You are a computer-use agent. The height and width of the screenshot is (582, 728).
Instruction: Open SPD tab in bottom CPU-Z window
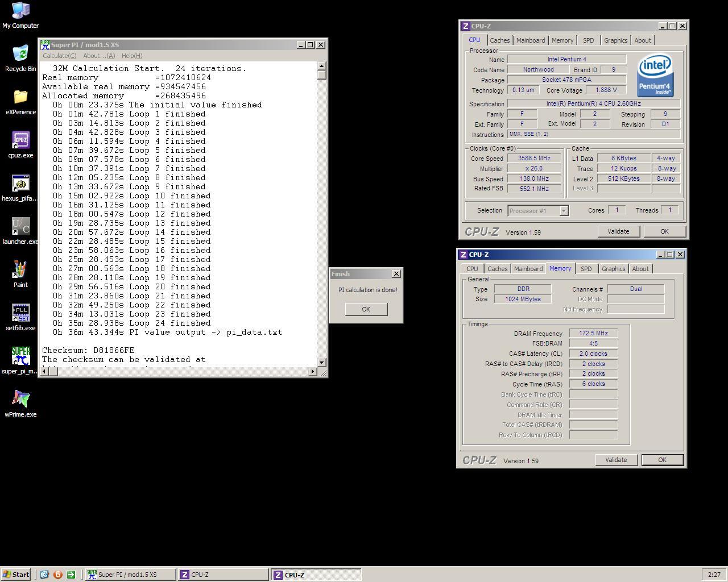pos(586,269)
